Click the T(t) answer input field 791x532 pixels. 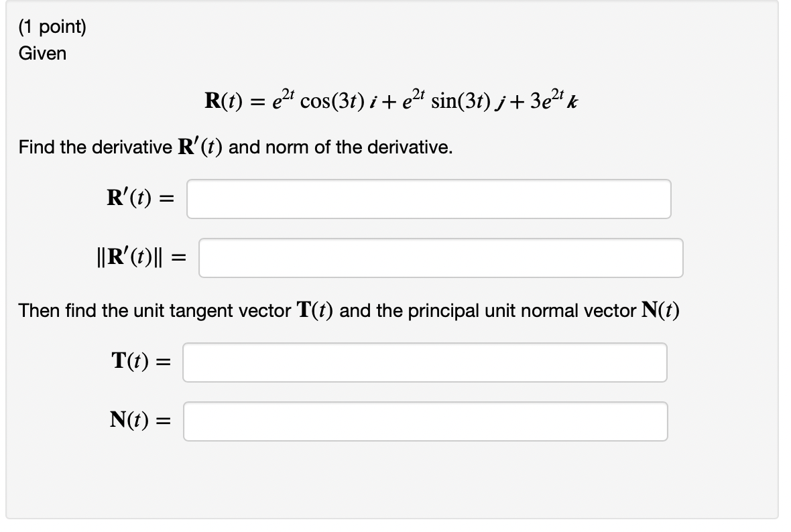426,362
